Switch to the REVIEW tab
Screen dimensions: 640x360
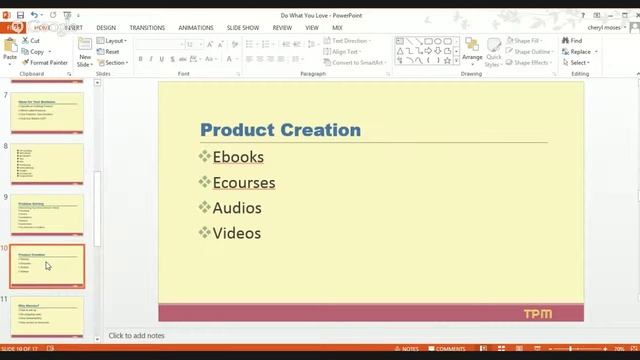(282, 28)
